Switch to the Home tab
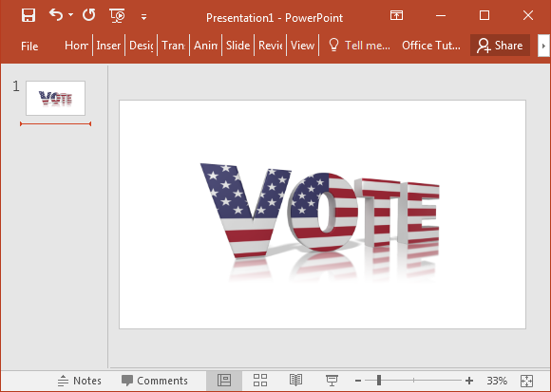 [x=76, y=46]
